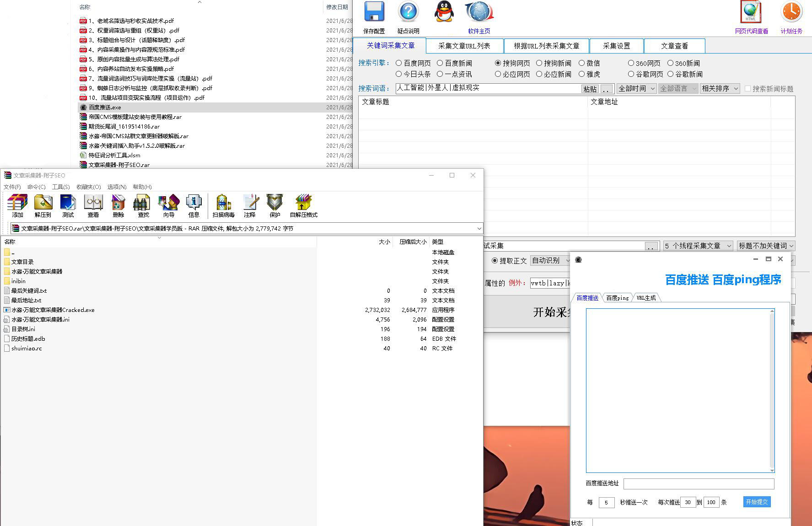Select 文章目录 folder in WinRAR list

tap(22, 262)
